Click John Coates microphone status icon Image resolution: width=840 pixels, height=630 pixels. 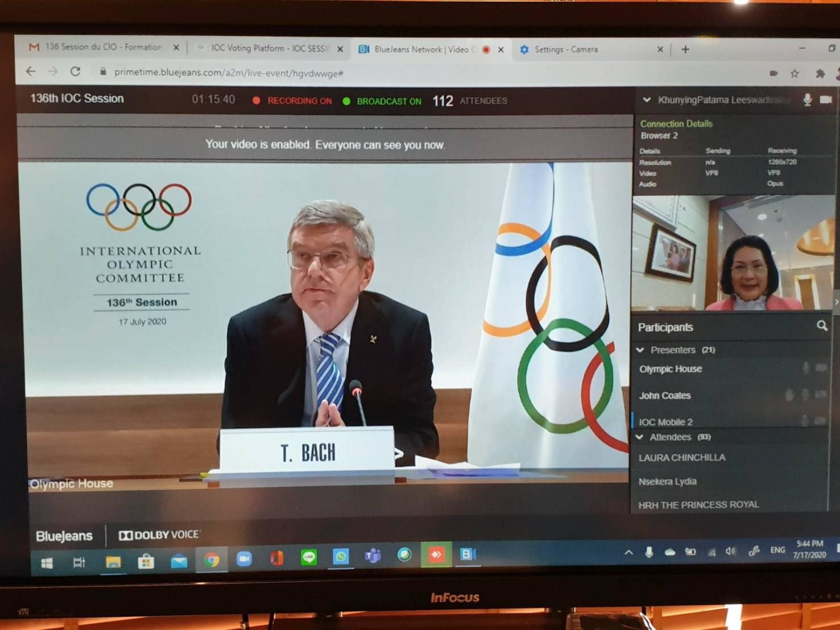805,394
